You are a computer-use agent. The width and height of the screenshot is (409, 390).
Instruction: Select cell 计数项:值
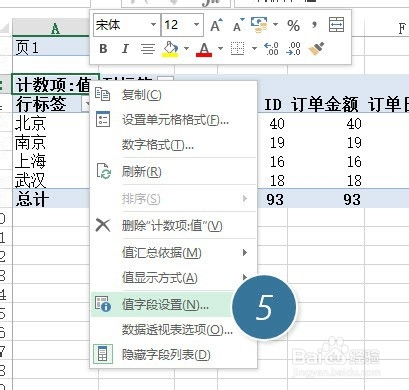[55, 84]
